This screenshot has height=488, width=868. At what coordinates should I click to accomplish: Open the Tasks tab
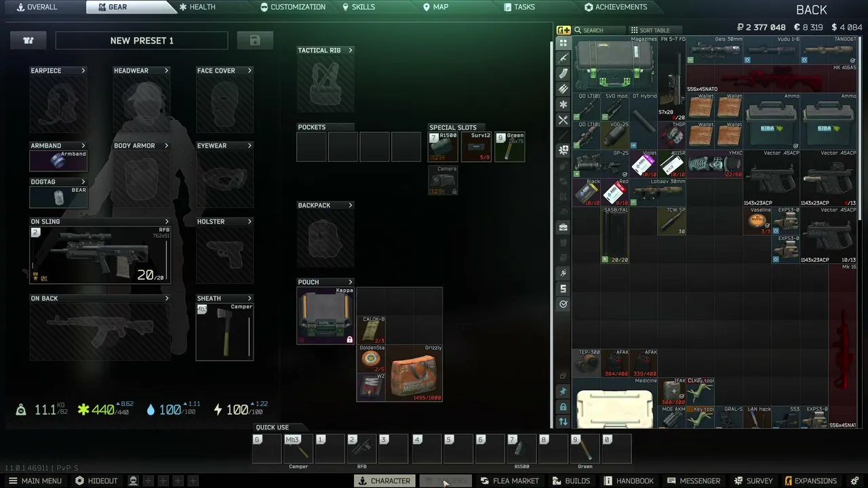click(x=519, y=7)
